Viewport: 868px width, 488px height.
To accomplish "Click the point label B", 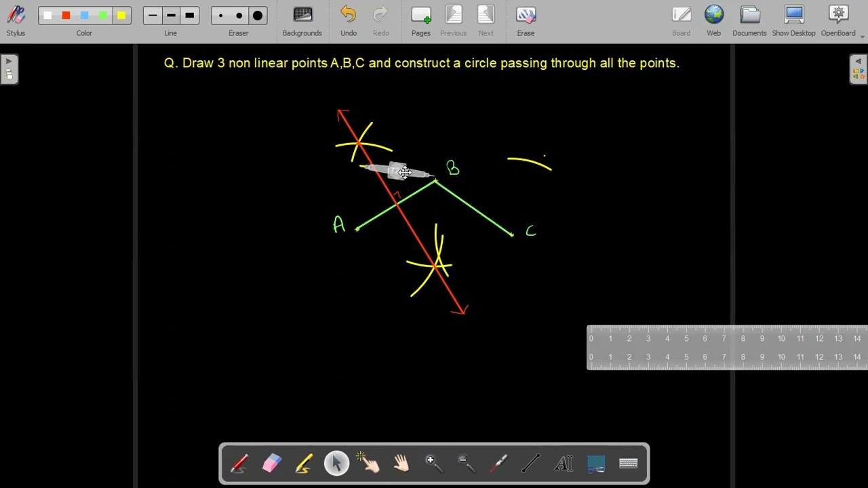I will tap(453, 168).
